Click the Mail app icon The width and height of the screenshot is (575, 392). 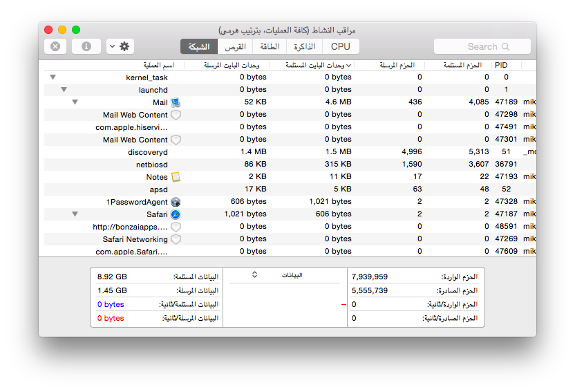click(x=176, y=102)
